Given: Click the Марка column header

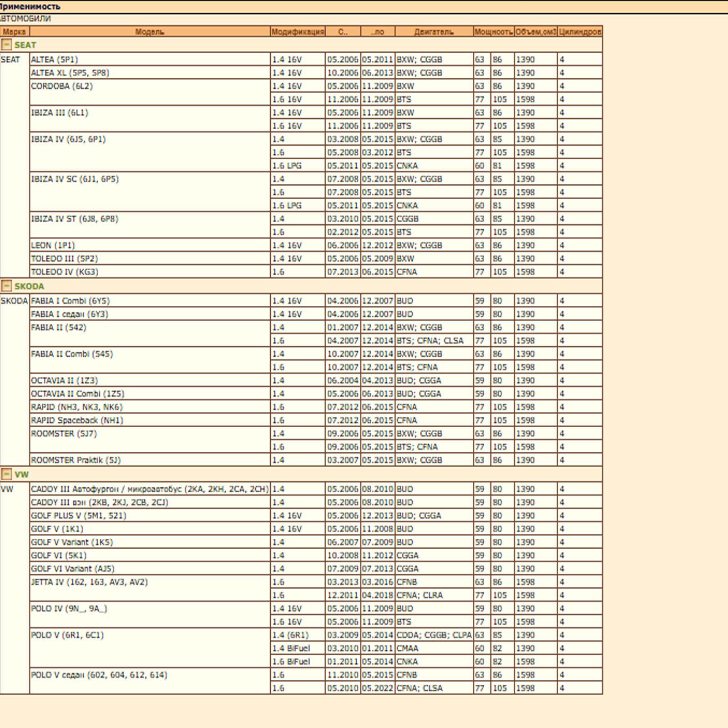Looking at the screenshot, I should (15, 32).
